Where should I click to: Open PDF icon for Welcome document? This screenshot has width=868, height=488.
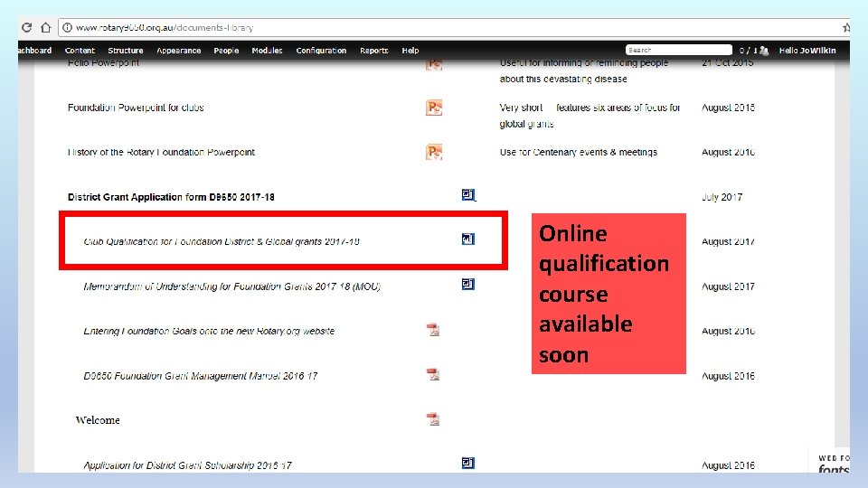433,419
